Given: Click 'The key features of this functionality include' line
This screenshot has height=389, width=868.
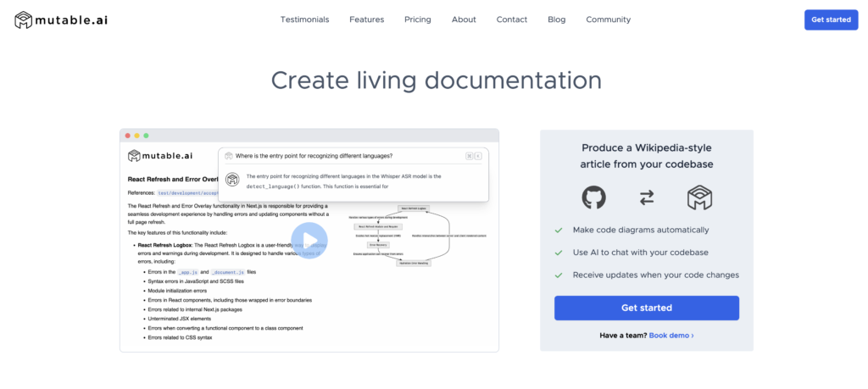Looking at the screenshot, I should click(x=177, y=233).
